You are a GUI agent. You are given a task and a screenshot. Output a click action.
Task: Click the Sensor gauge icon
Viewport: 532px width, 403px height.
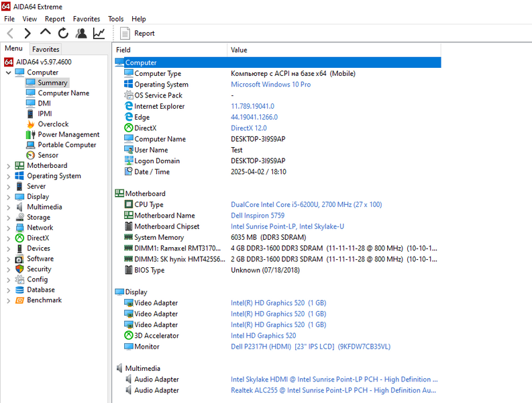(31, 155)
